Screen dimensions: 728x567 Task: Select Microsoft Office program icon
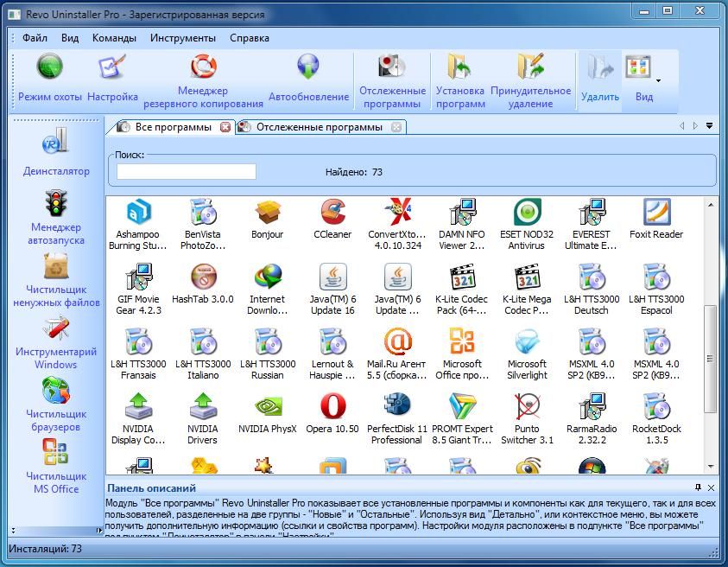pos(462,341)
